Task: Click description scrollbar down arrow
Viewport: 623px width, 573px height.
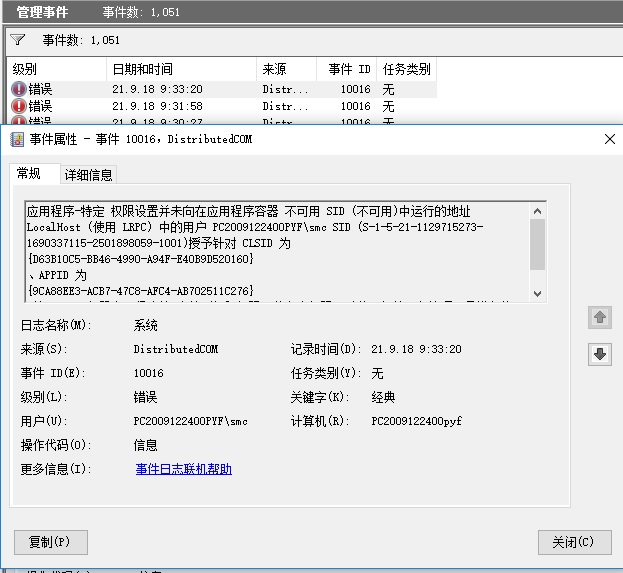Action: [x=538, y=294]
